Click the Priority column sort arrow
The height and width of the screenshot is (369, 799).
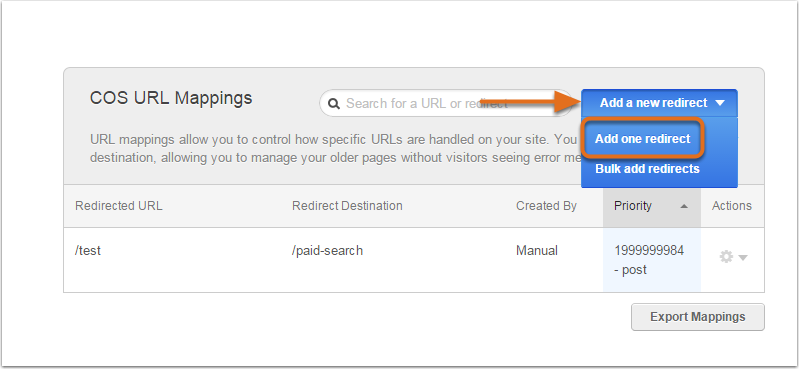(684, 206)
